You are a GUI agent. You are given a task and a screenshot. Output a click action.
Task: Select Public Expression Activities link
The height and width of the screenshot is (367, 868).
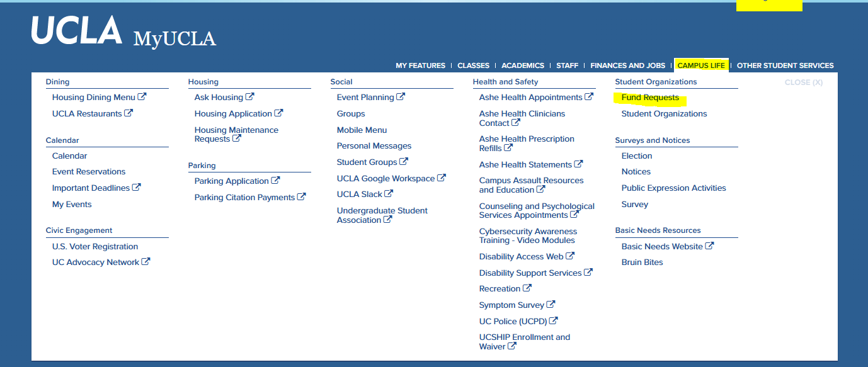click(x=673, y=188)
